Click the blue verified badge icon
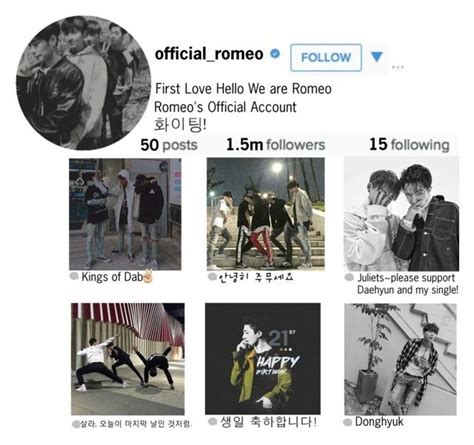Viewport: 474px width, 445px height. click(275, 53)
